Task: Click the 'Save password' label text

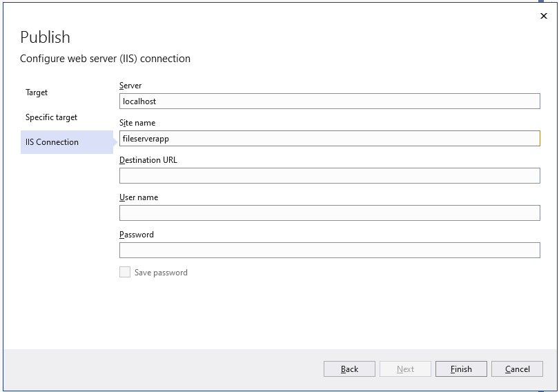Action: 161,273
